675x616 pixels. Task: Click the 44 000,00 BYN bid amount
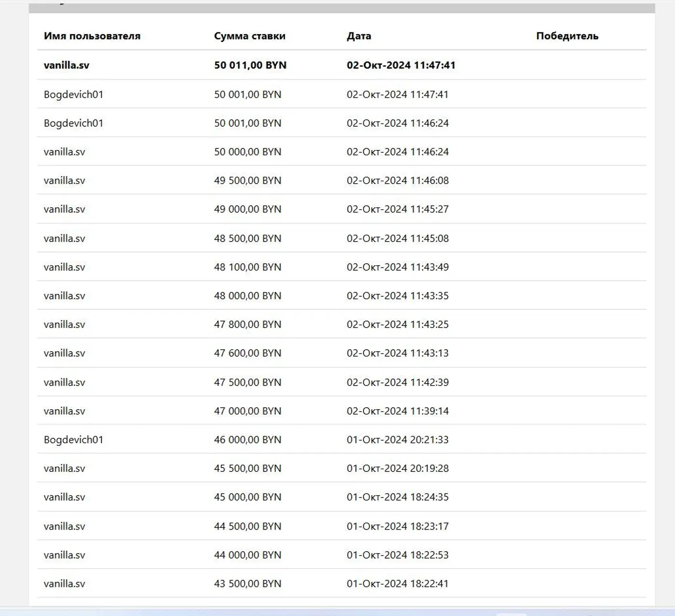248,555
